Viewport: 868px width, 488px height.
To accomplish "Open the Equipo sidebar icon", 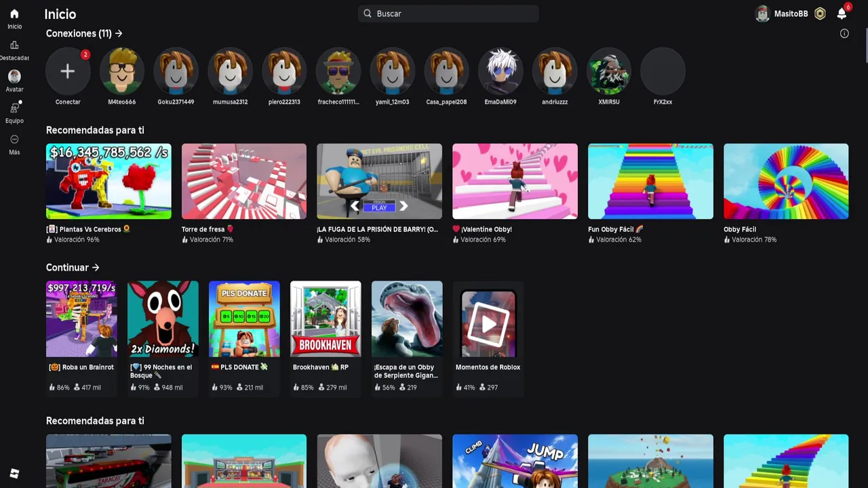I will pyautogui.click(x=14, y=108).
